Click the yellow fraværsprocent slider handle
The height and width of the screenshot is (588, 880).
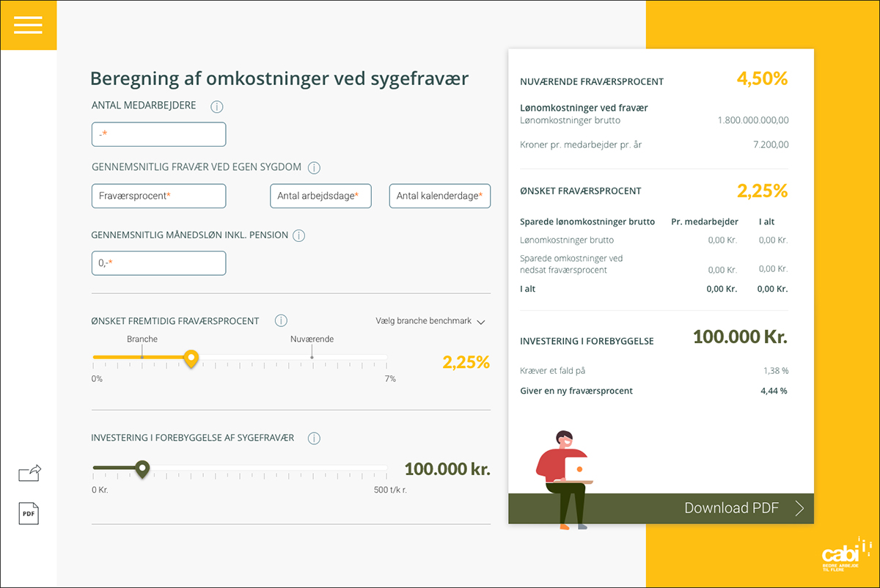(191, 359)
